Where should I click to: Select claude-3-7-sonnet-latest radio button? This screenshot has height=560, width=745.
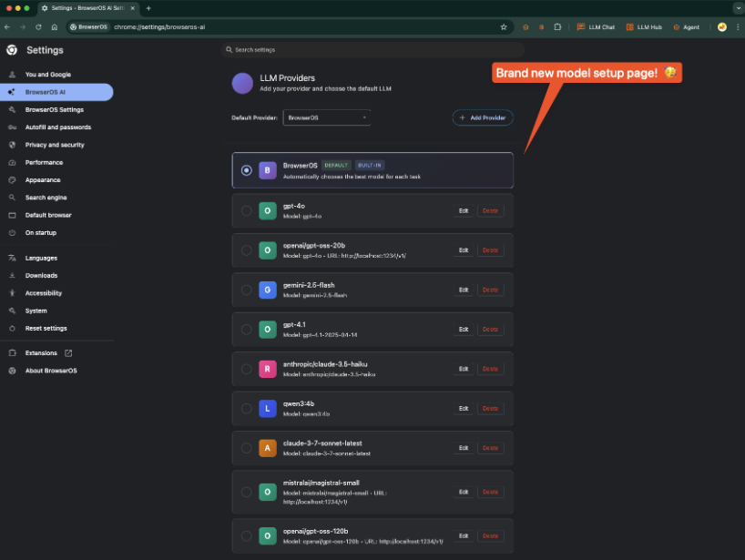(x=246, y=448)
